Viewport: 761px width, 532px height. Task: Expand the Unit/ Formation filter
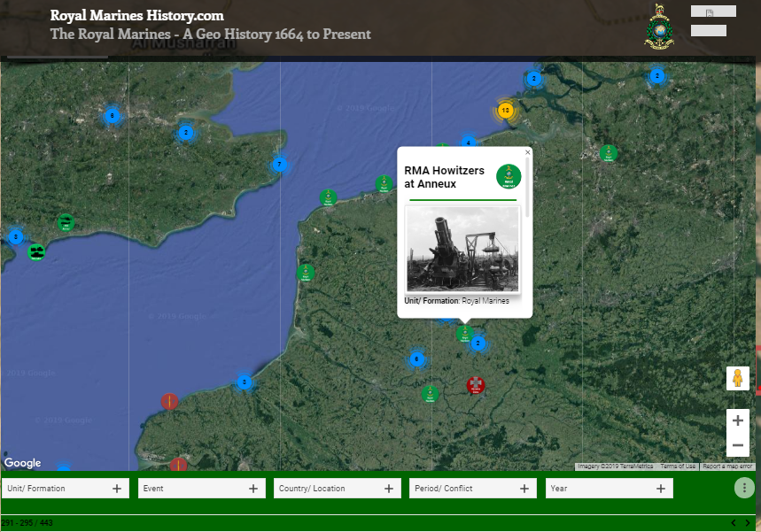(x=66, y=489)
